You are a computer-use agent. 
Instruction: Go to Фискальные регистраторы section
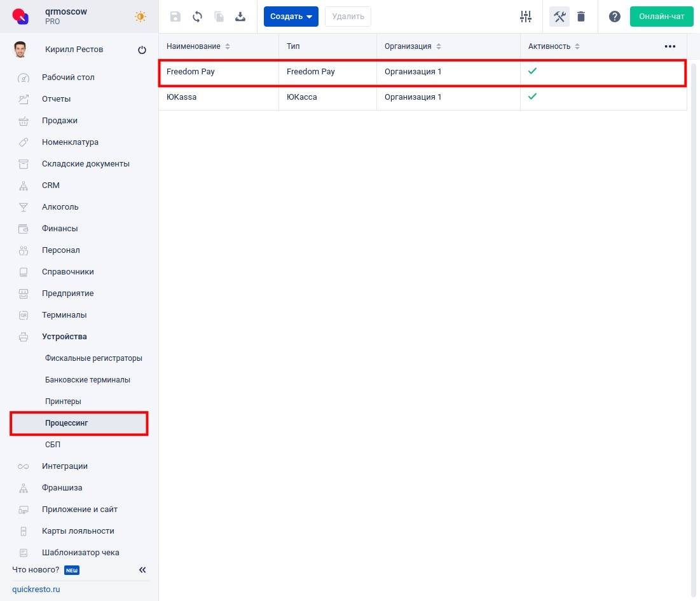click(x=93, y=358)
